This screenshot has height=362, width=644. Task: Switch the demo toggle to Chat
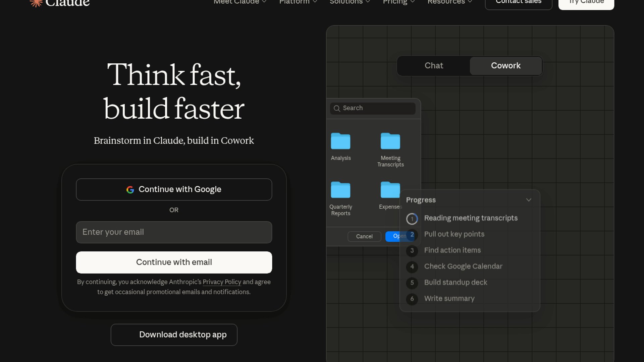[434, 66]
